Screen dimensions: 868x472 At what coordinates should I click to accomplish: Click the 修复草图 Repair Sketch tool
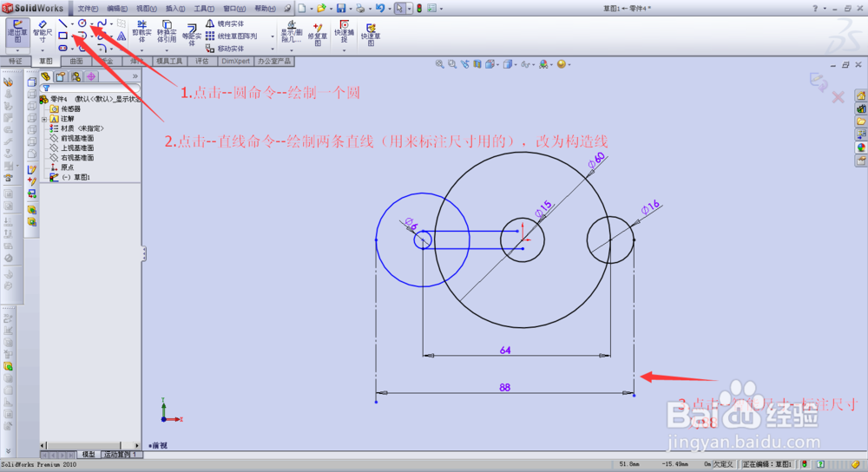coord(318,35)
